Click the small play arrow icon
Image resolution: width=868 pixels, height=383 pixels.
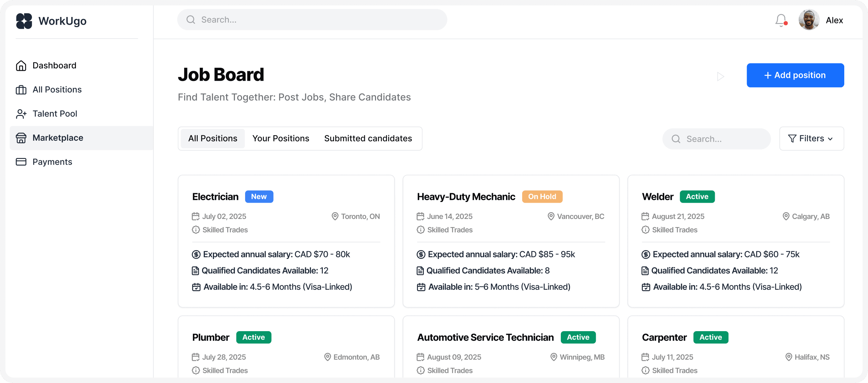pos(720,77)
